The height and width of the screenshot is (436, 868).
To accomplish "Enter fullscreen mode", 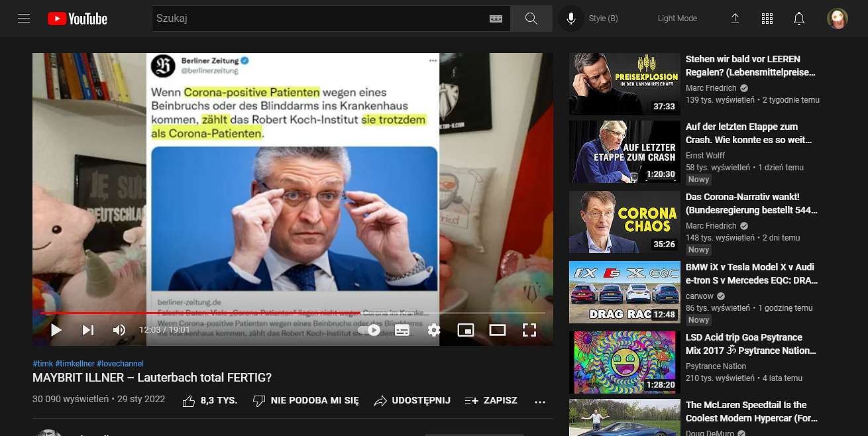I will [x=529, y=330].
